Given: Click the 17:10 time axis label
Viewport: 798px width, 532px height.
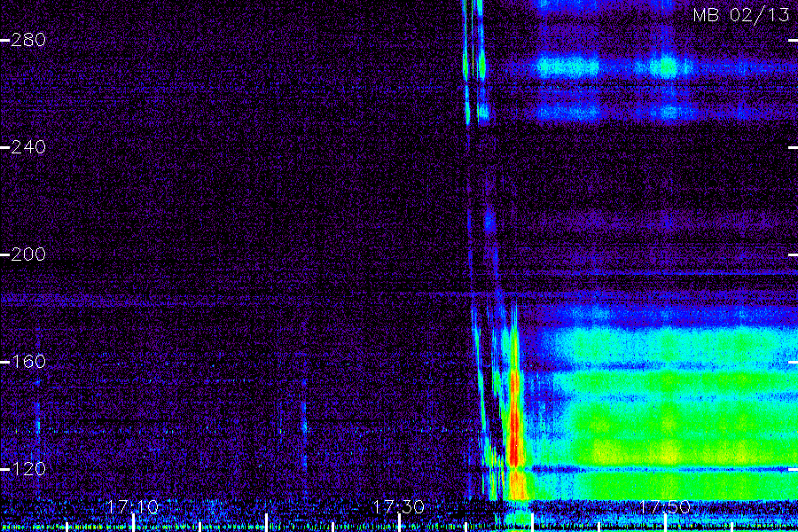Looking at the screenshot, I should click(133, 506).
